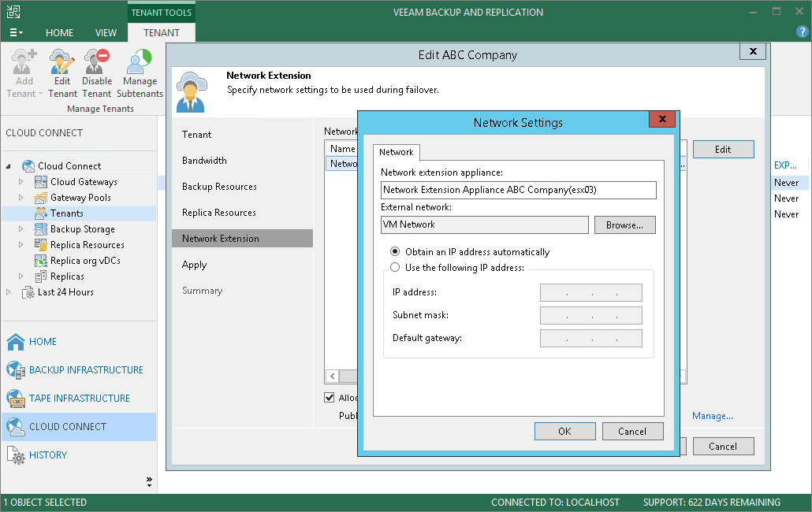
Task: Expand the Backup Storage node
Action: 20,229
